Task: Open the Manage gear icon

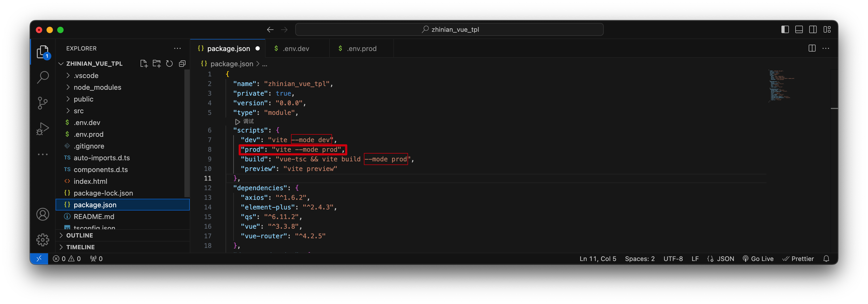Action: (43, 240)
